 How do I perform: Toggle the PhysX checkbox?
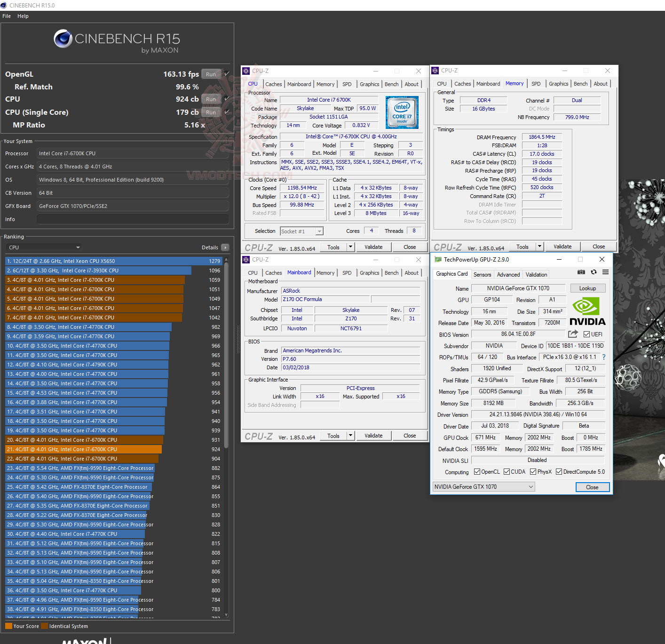[x=533, y=472]
